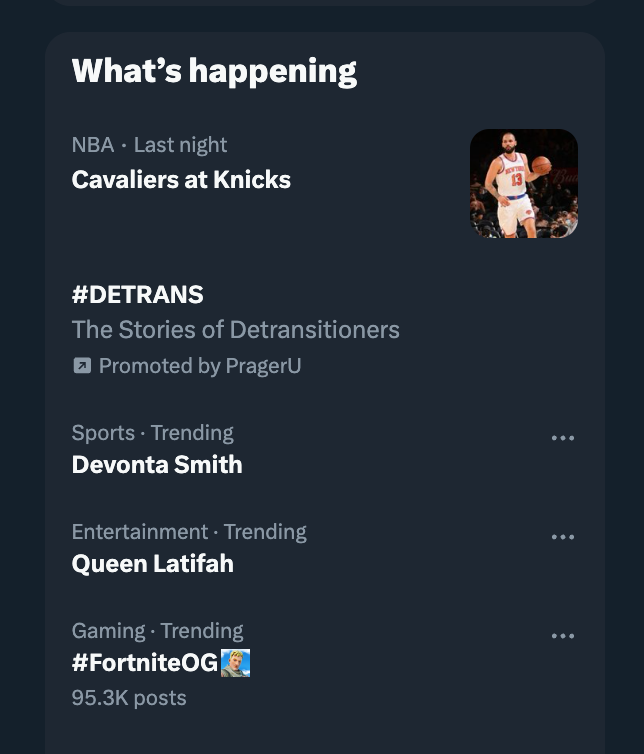644x754 pixels.
Task: Click the "Entertainment · Trending" label
Action: coord(189,532)
